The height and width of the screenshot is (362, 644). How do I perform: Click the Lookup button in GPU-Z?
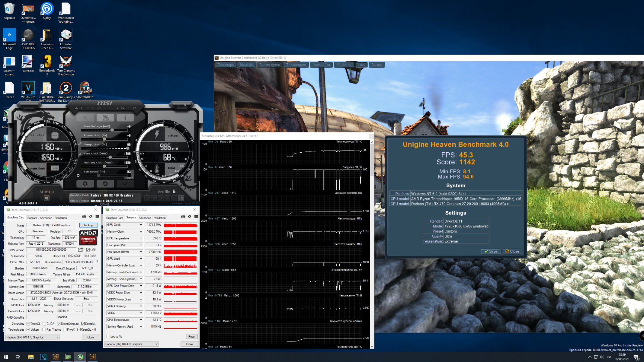pos(88,225)
